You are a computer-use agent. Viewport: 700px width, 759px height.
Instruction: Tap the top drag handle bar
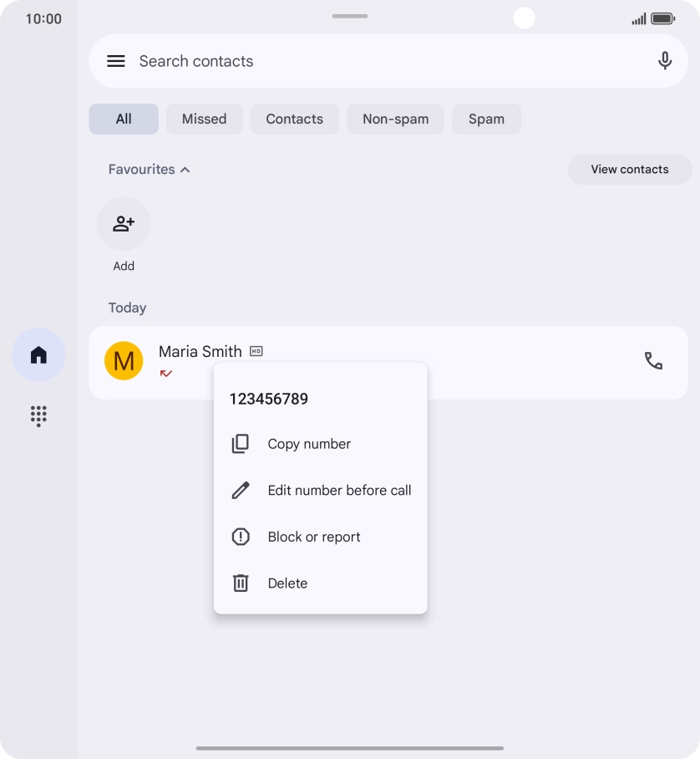[x=350, y=16]
